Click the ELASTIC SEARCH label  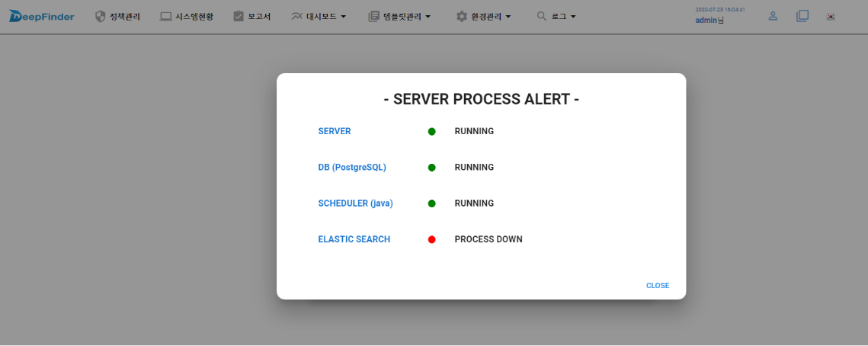pyautogui.click(x=354, y=239)
